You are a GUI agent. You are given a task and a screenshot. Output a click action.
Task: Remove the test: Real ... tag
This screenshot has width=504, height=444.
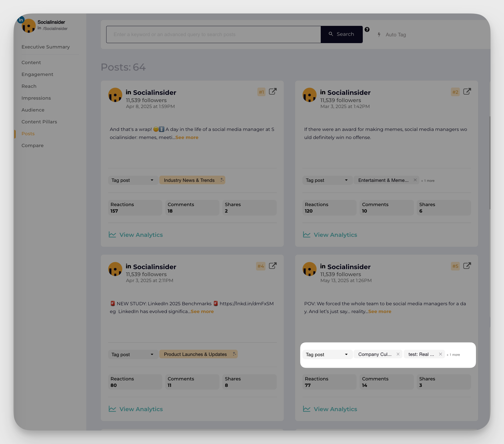[440, 354]
